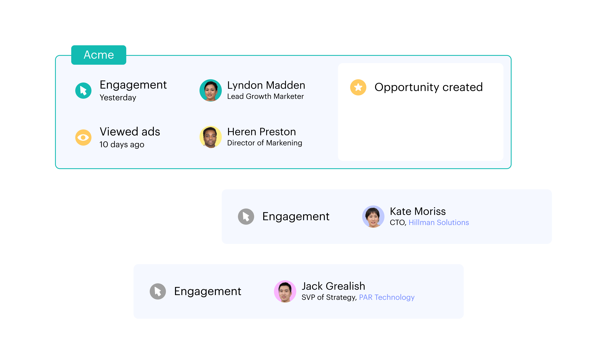Screen dimensions: 607x364
Task: Click Kate Moriss's profile picture
Action: point(373,216)
